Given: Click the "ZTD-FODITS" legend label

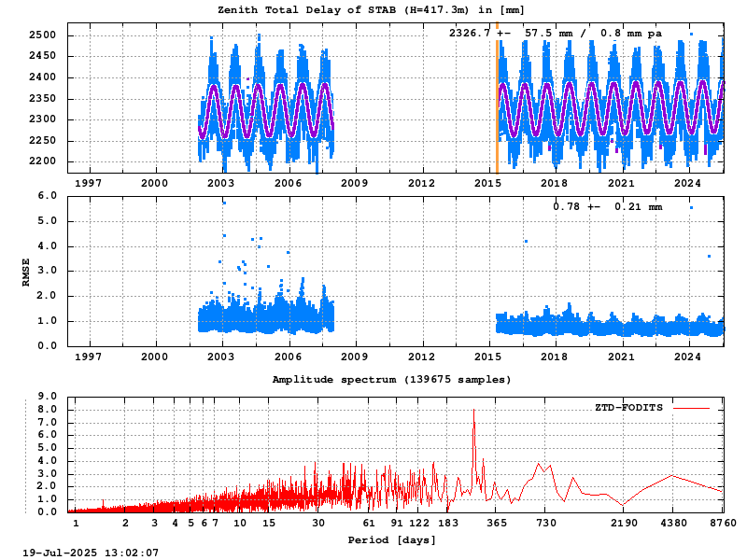Looking at the screenshot, I should coord(628,408).
